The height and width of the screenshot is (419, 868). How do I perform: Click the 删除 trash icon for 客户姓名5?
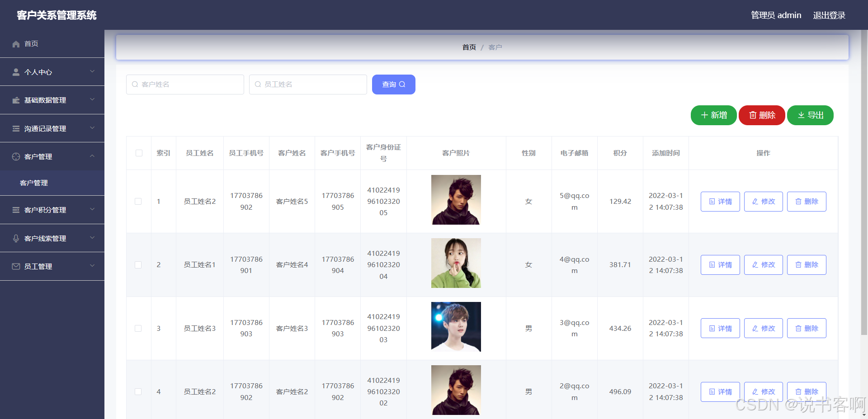[798, 202]
